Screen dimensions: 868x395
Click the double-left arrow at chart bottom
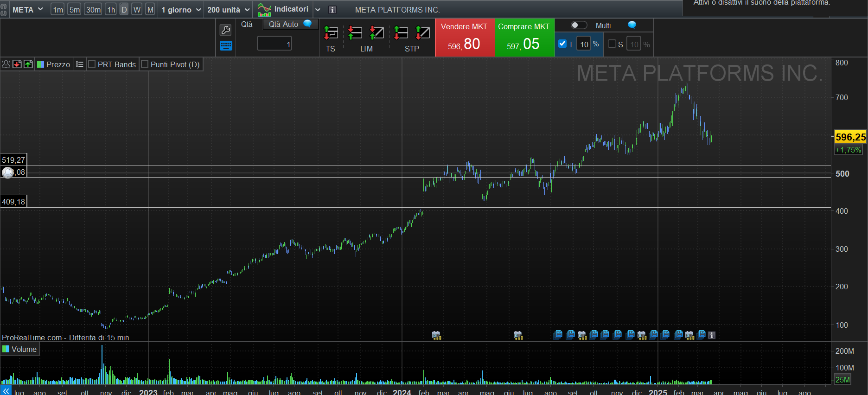tap(6, 391)
